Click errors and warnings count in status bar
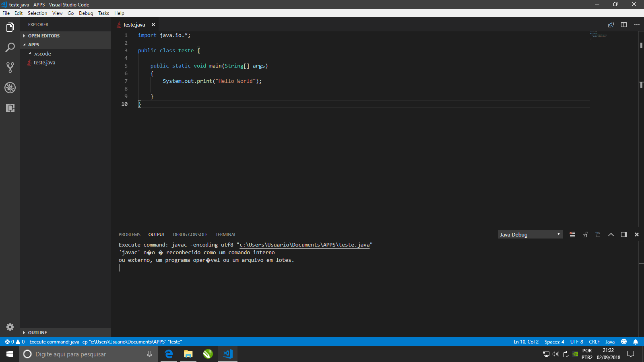 pyautogui.click(x=15, y=342)
